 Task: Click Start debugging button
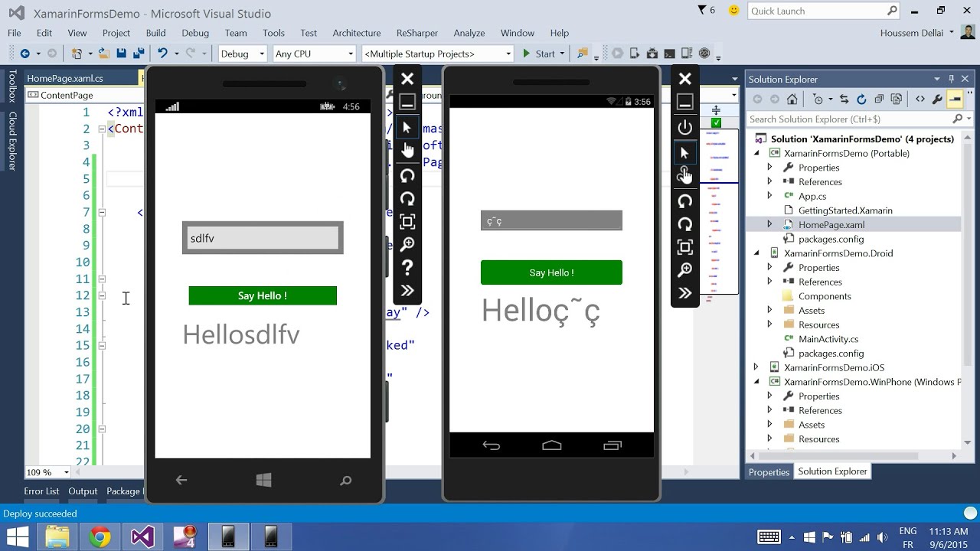[x=539, y=54]
